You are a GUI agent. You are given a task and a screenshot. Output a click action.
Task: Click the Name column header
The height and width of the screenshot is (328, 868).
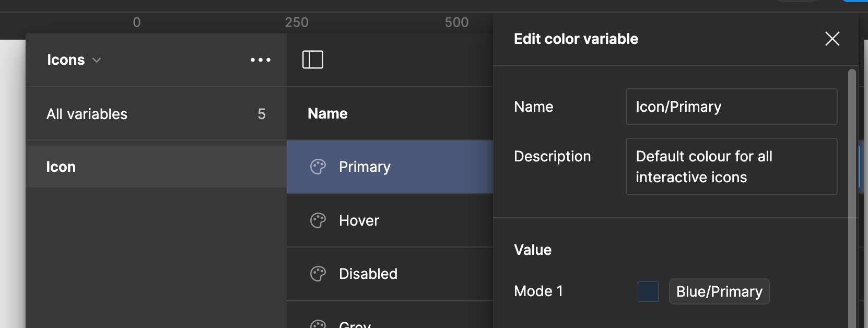tap(327, 114)
